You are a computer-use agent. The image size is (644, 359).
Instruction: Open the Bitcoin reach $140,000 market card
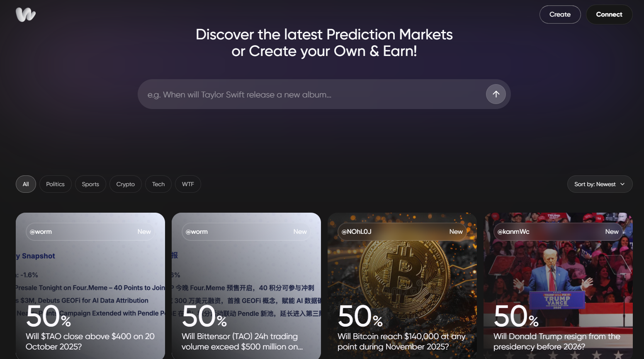pyautogui.click(x=402, y=286)
